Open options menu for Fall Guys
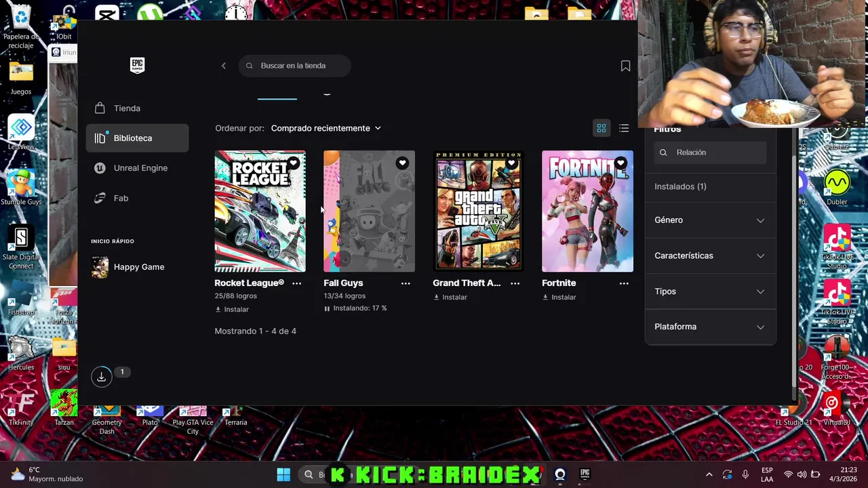The height and width of the screenshot is (488, 868). (406, 283)
